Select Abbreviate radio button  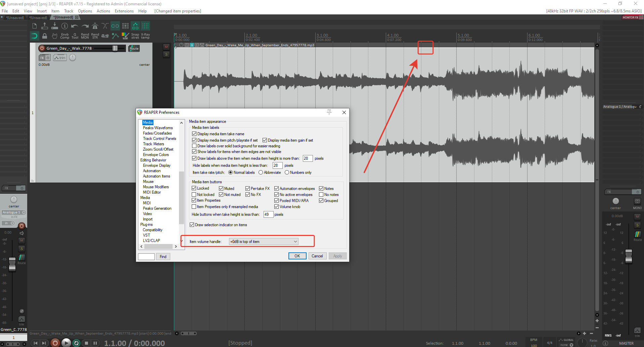(x=261, y=172)
